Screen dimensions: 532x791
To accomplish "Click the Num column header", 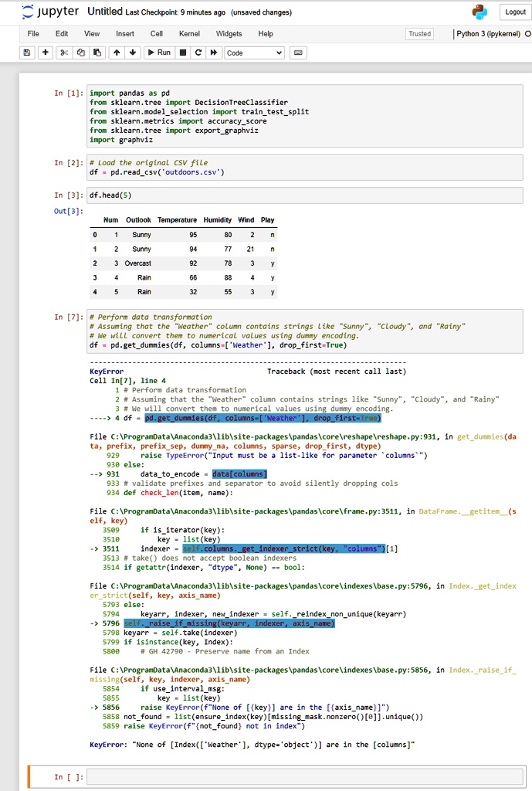I will [110, 220].
